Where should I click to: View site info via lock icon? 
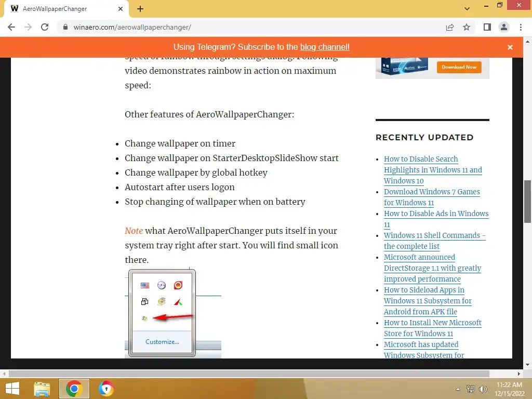click(65, 27)
